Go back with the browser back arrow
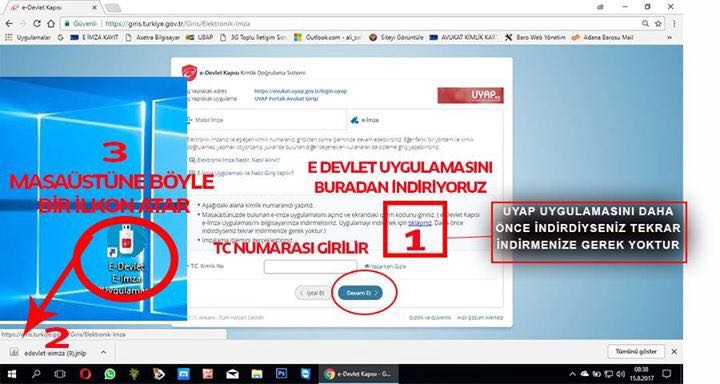This screenshot has height=384, width=720. 9,23
